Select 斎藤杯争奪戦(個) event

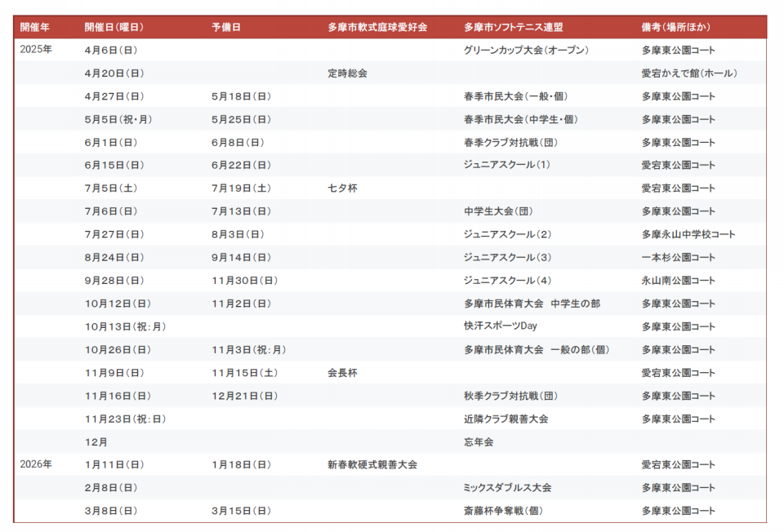tap(504, 511)
